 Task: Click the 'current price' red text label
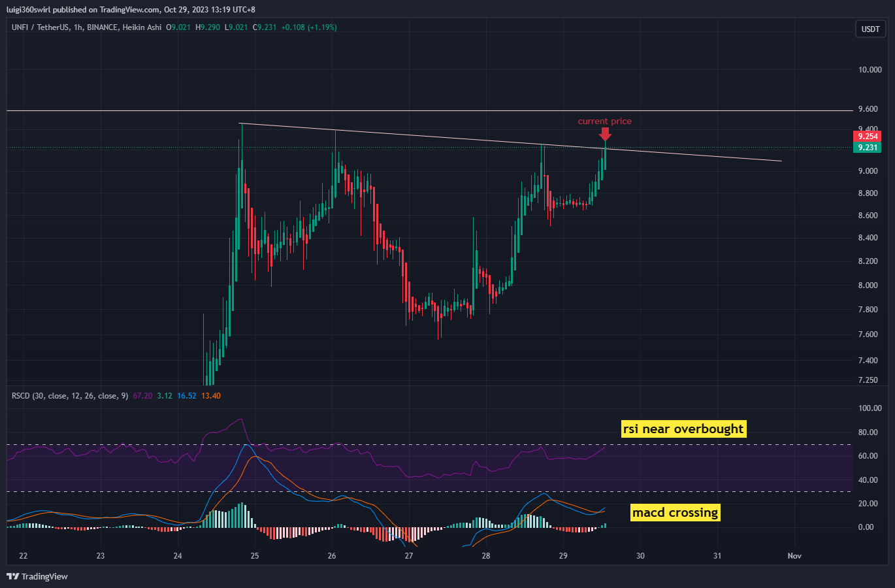pyautogui.click(x=604, y=121)
